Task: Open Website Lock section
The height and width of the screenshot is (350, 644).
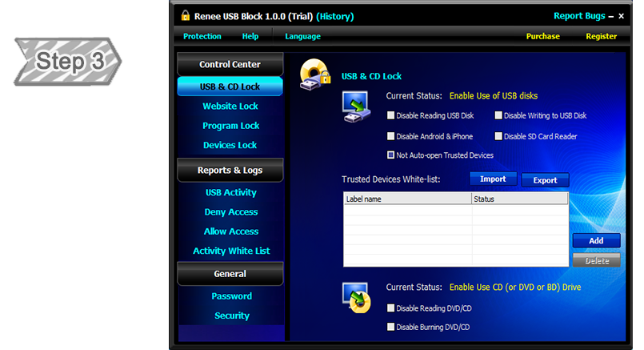Action: pos(230,106)
